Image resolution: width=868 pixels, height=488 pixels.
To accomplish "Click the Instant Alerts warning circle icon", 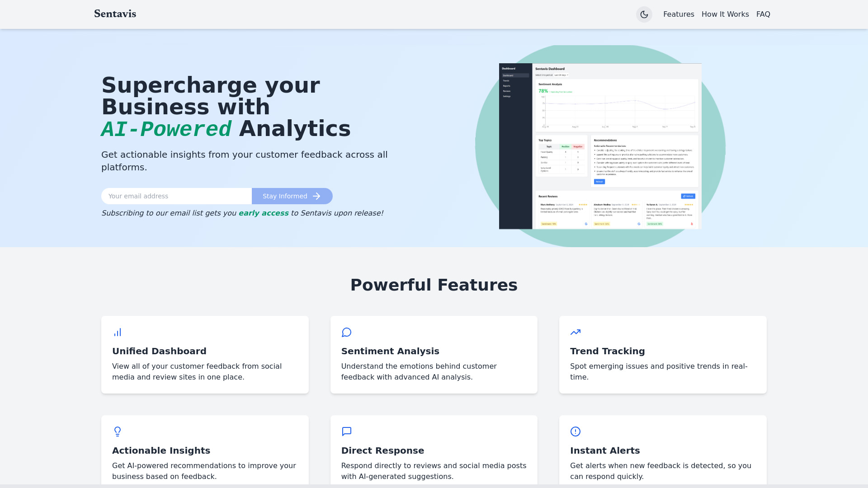I will (x=576, y=432).
